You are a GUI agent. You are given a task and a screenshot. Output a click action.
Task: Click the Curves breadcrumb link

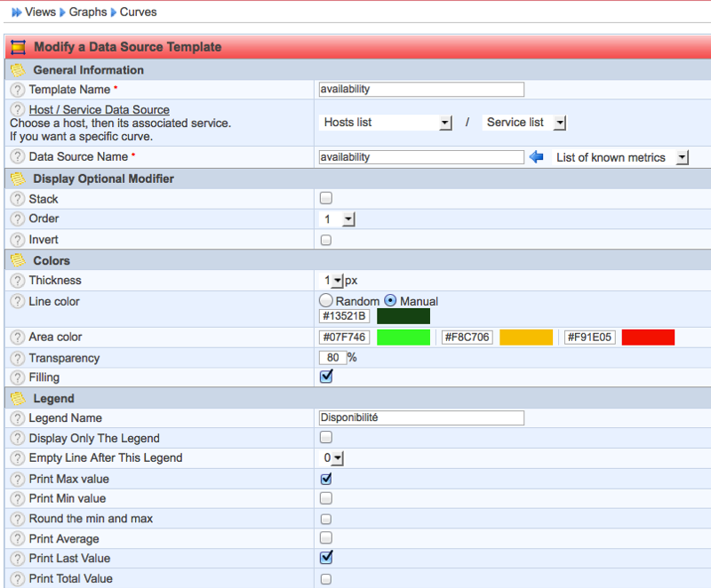[138, 12]
